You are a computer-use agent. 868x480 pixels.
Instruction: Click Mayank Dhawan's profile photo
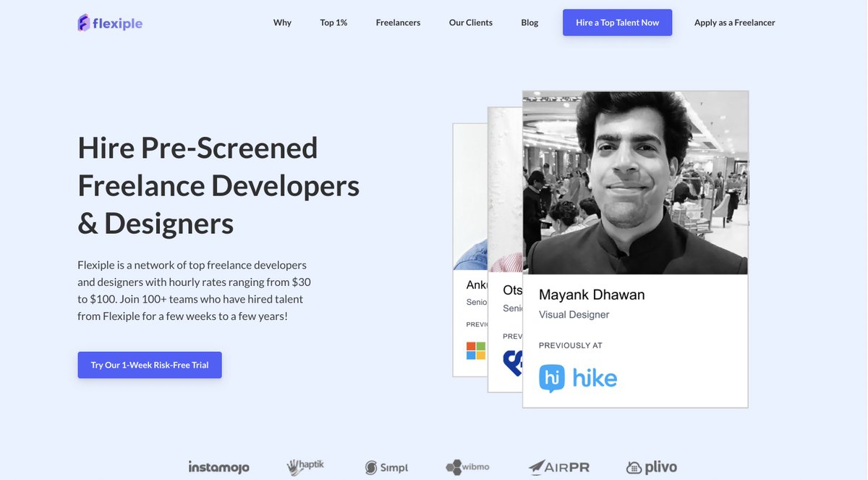(x=635, y=183)
